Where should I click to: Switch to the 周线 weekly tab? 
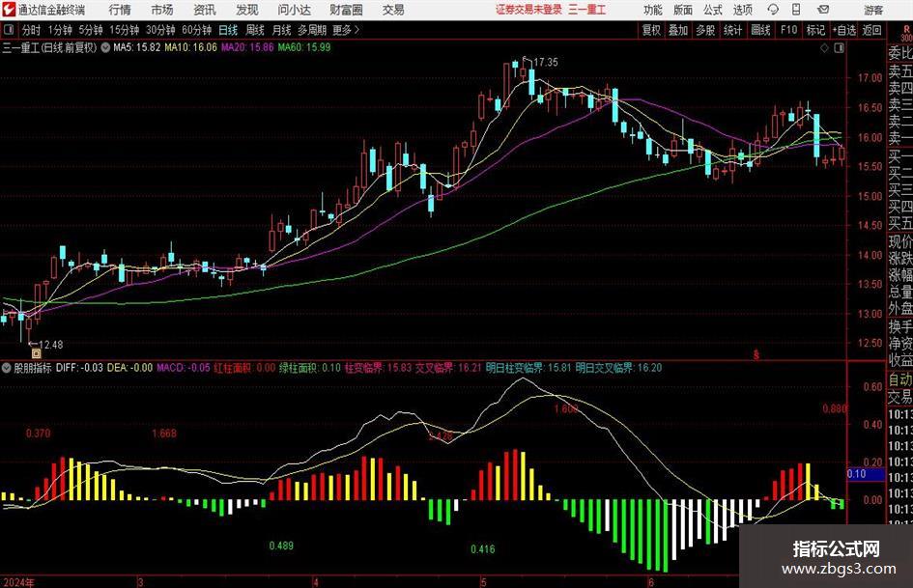click(x=255, y=30)
